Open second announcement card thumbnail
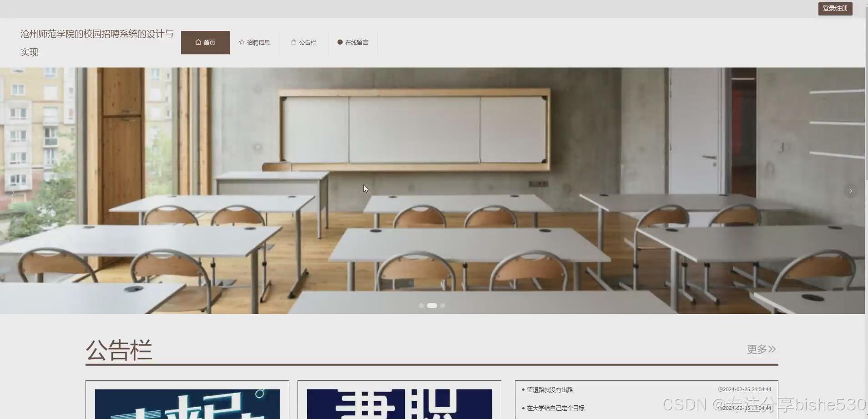 coord(399,404)
